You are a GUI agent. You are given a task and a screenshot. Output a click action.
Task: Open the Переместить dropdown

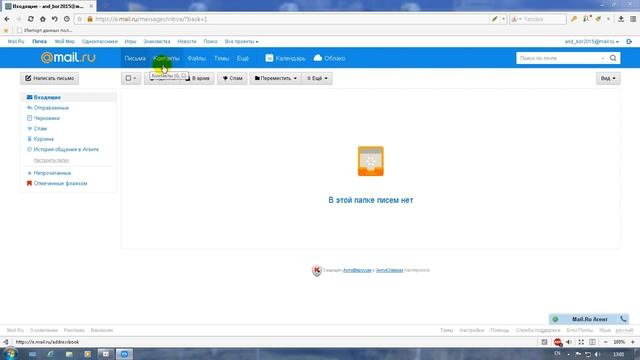tap(276, 78)
